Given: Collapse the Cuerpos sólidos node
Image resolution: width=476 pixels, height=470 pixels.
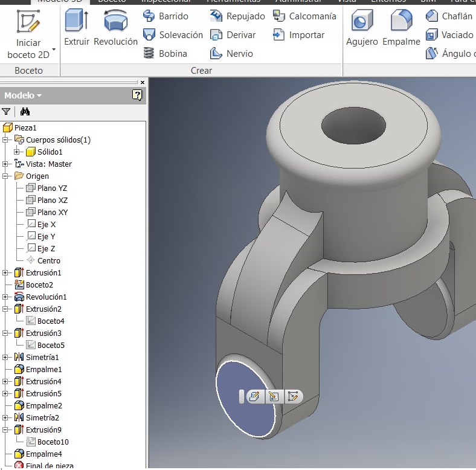Looking at the screenshot, I should (x=5, y=140).
